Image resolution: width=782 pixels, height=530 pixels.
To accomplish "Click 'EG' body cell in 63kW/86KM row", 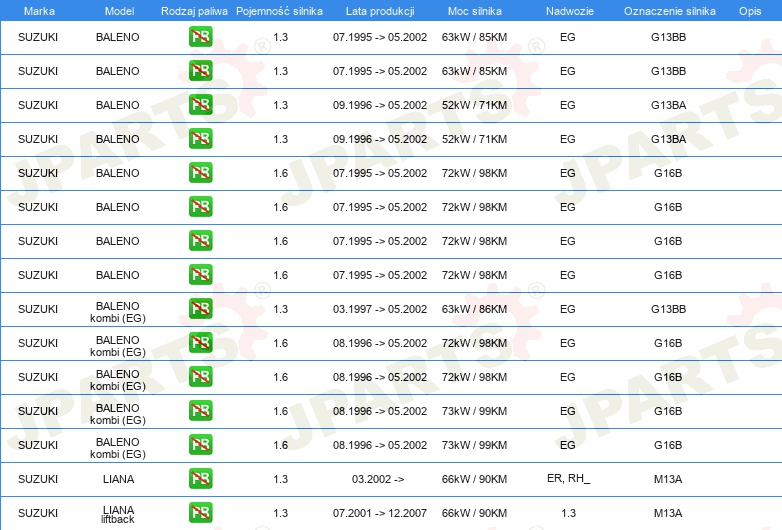I will (568, 309).
